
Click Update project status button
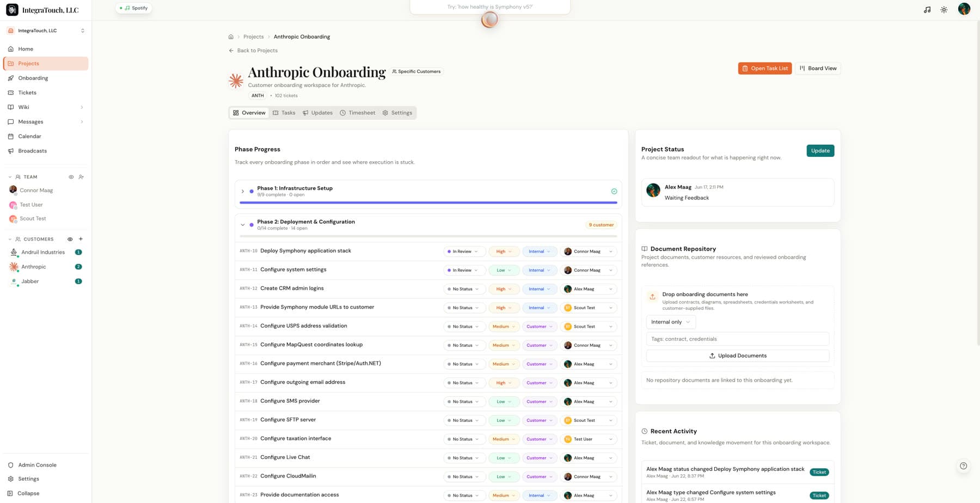coord(820,151)
